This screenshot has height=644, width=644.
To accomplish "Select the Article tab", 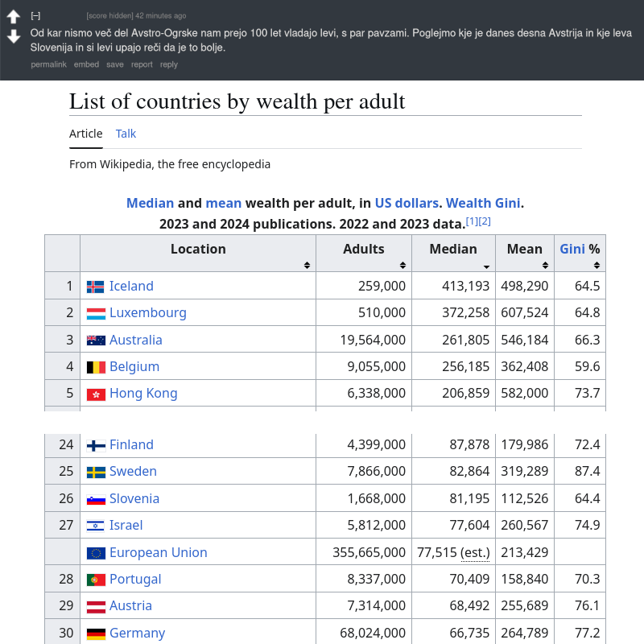I will (x=85, y=134).
